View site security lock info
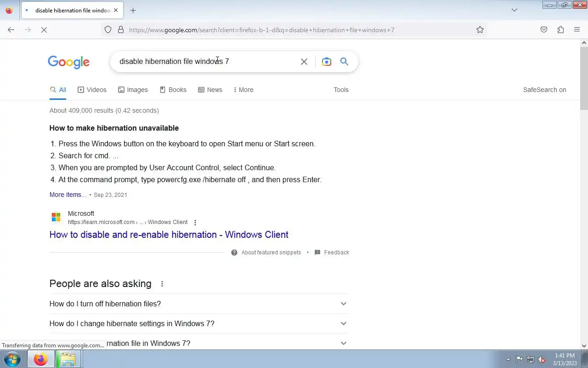This screenshot has width=588, height=368. coord(121,30)
